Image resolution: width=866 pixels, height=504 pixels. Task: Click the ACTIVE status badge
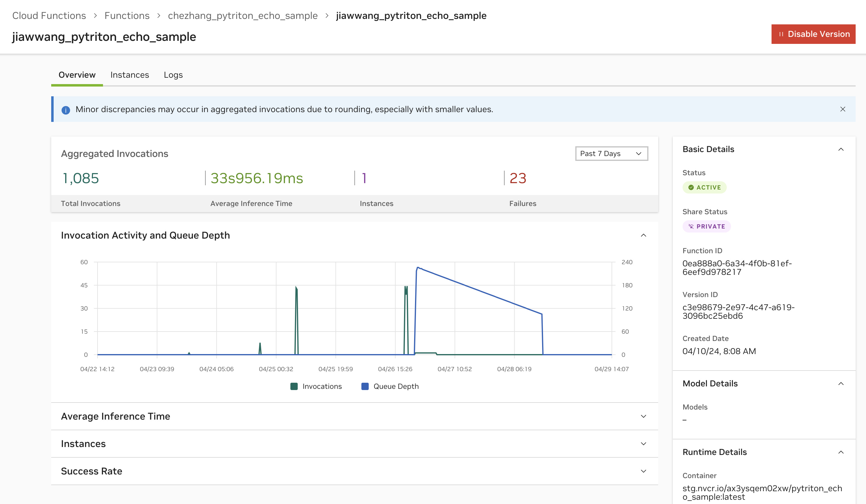point(704,188)
